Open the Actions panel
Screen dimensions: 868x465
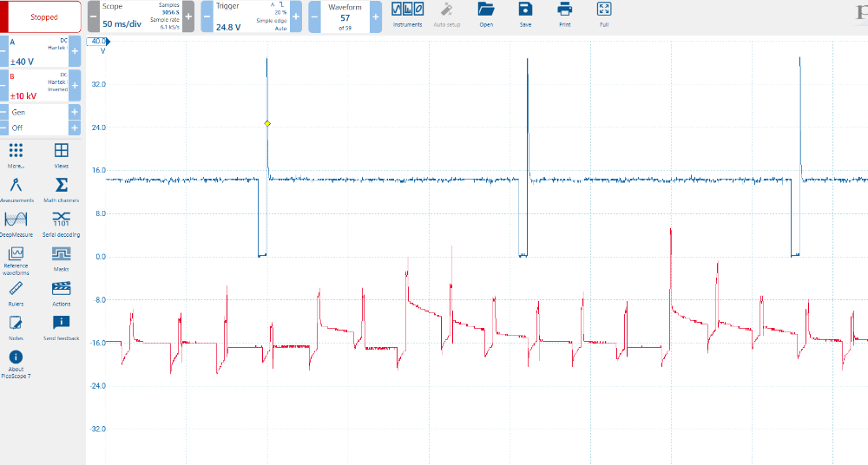click(62, 292)
